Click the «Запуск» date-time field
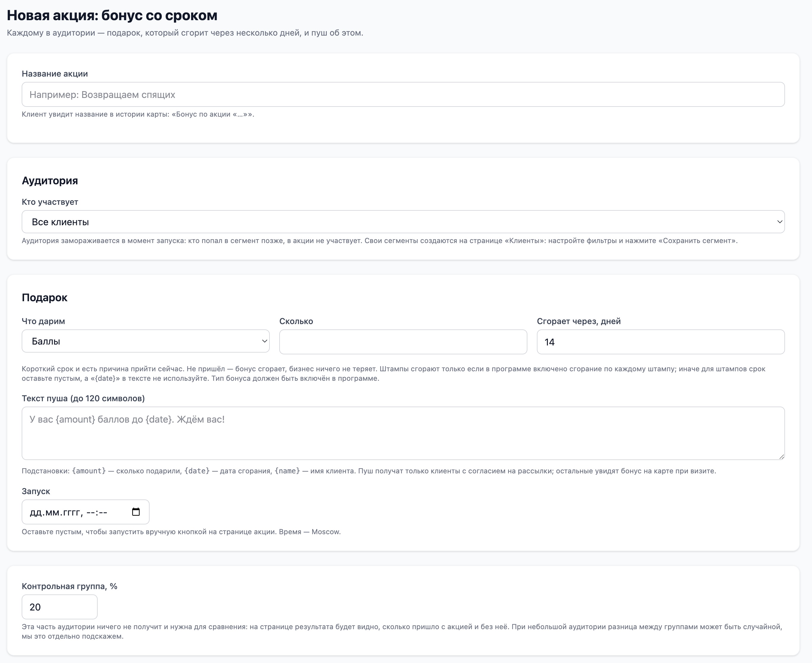812x663 pixels. [x=85, y=512]
